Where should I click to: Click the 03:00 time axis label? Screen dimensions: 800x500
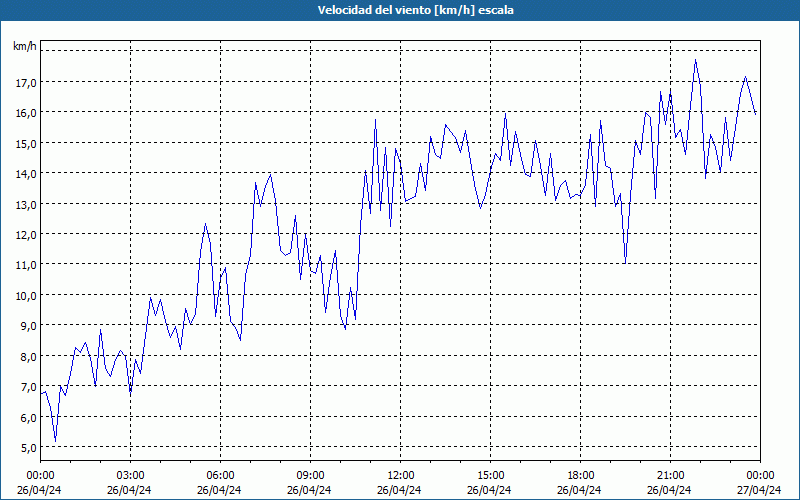(x=130, y=476)
